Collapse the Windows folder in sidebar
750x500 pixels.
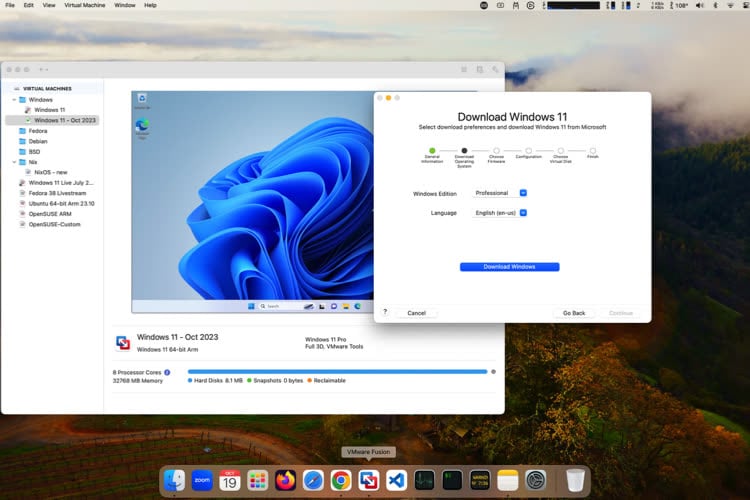(14, 100)
